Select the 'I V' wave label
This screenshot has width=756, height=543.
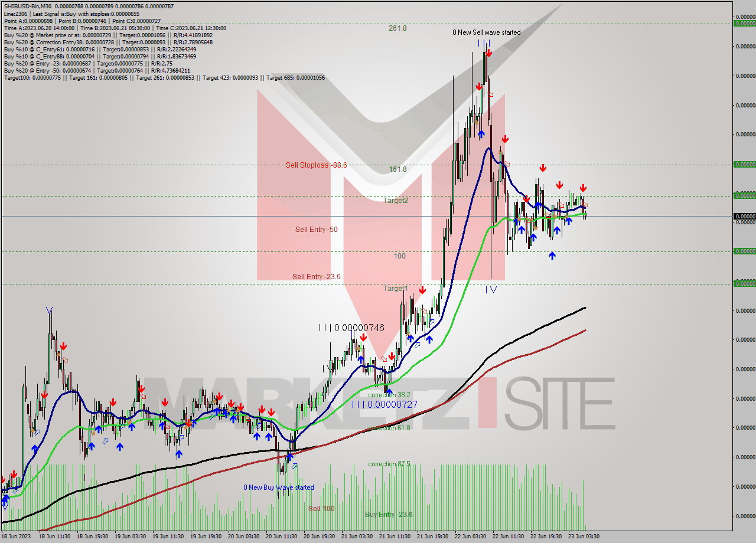pos(491,290)
